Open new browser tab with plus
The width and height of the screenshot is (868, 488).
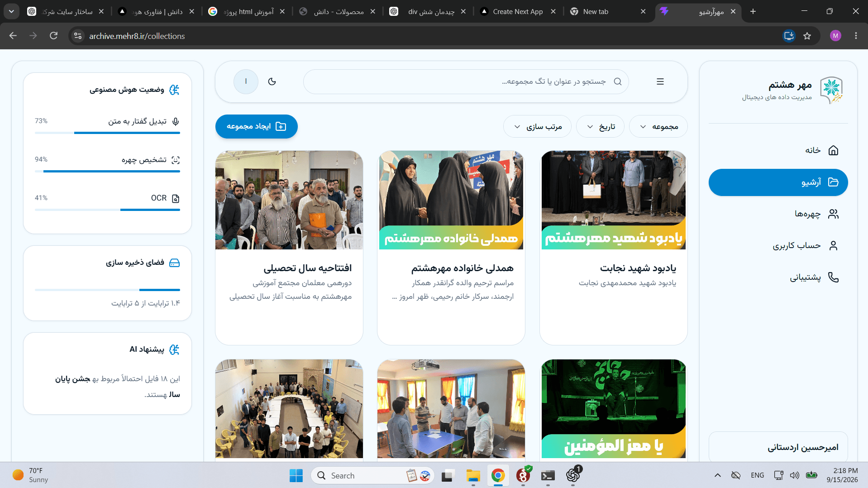tap(753, 11)
